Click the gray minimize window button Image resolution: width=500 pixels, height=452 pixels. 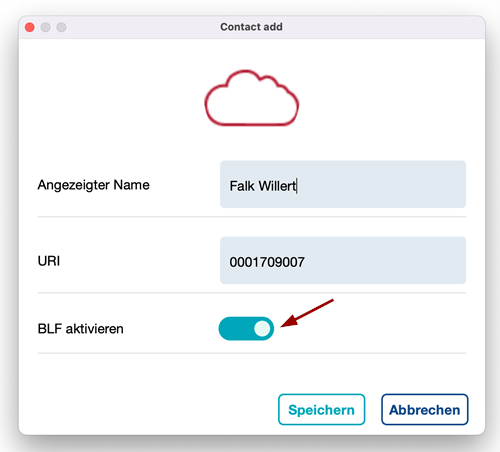(45, 27)
